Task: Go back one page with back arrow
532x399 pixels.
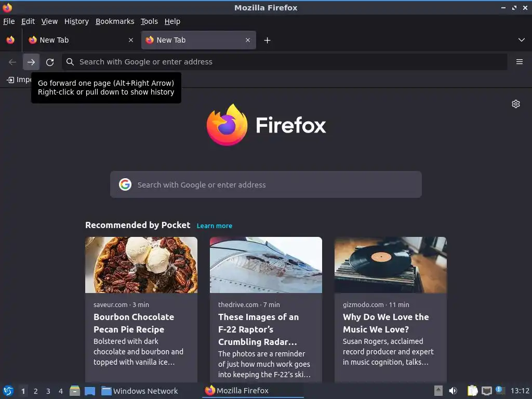Action: pos(12,62)
